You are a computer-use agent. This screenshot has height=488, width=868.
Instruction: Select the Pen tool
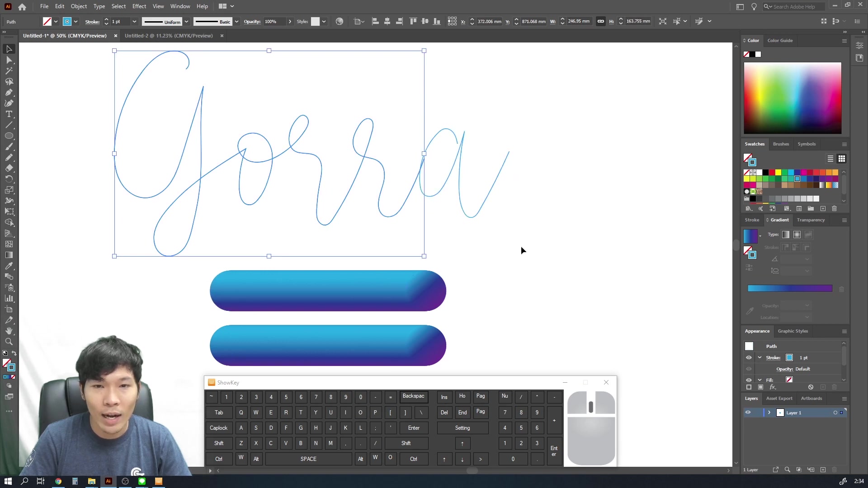(x=9, y=92)
